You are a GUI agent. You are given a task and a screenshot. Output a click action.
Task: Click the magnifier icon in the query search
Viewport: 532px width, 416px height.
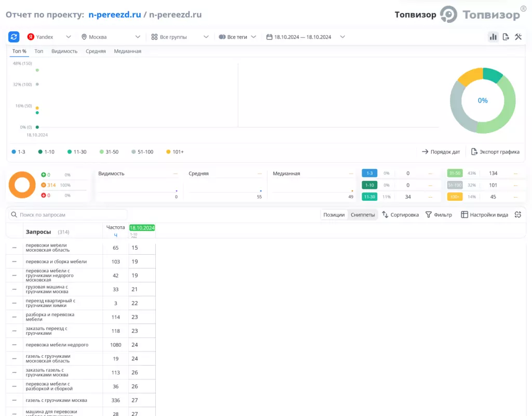tap(14, 215)
